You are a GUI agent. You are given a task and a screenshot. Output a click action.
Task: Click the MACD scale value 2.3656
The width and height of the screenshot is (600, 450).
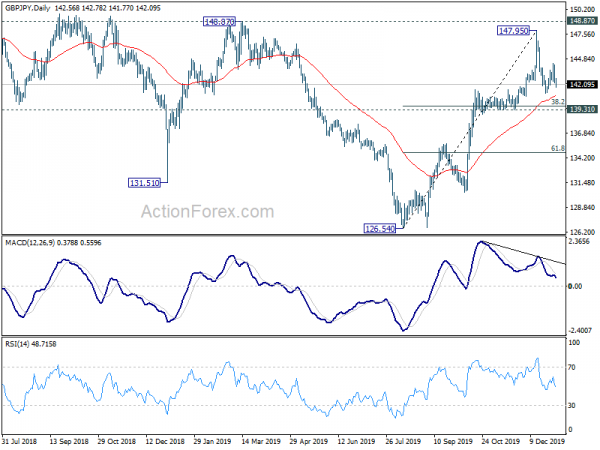(579, 241)
